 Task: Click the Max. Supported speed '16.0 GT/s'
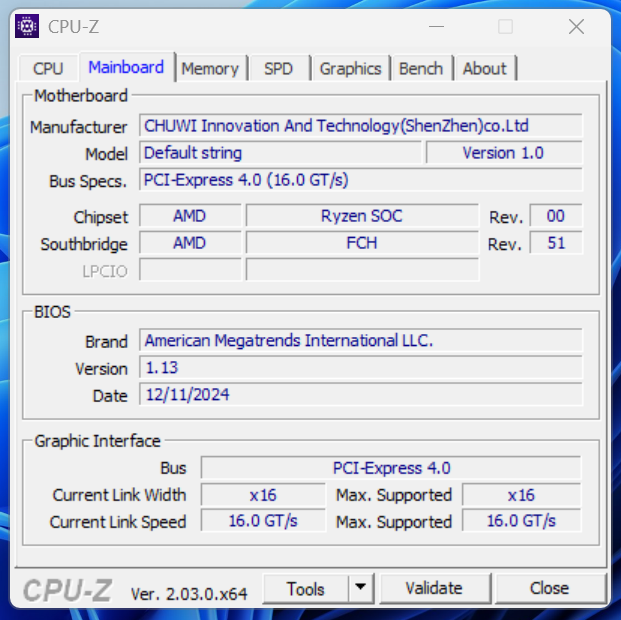[x=522, y=521]
